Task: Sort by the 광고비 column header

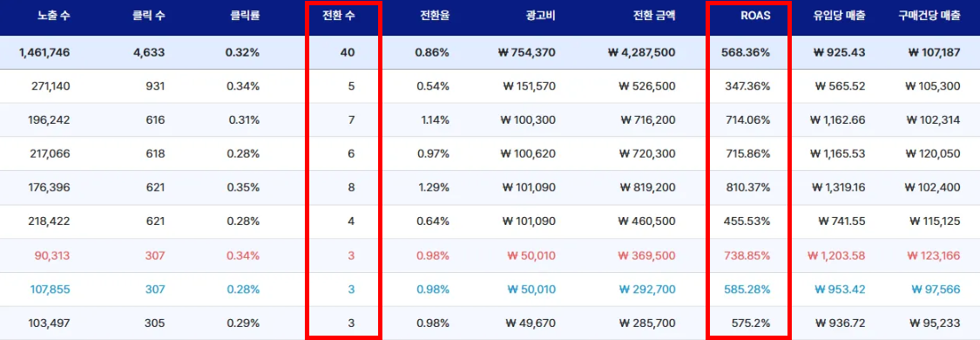Action: tap(540, 17)
